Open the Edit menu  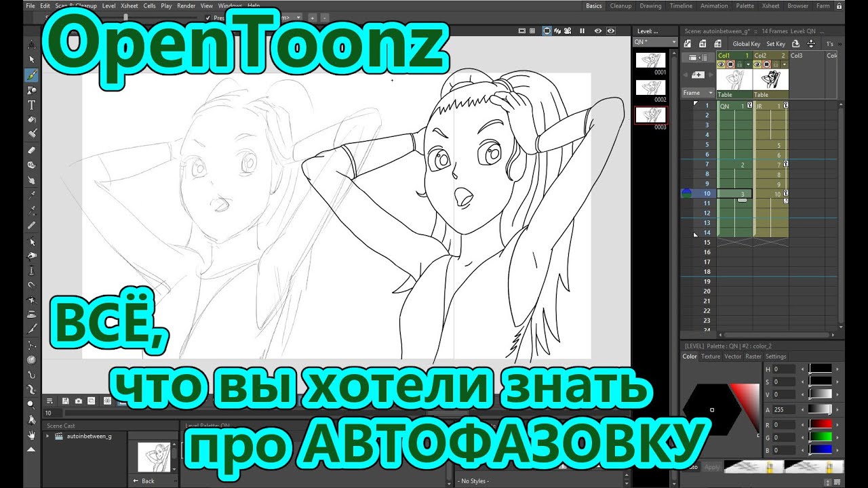(x=44, y=5)
